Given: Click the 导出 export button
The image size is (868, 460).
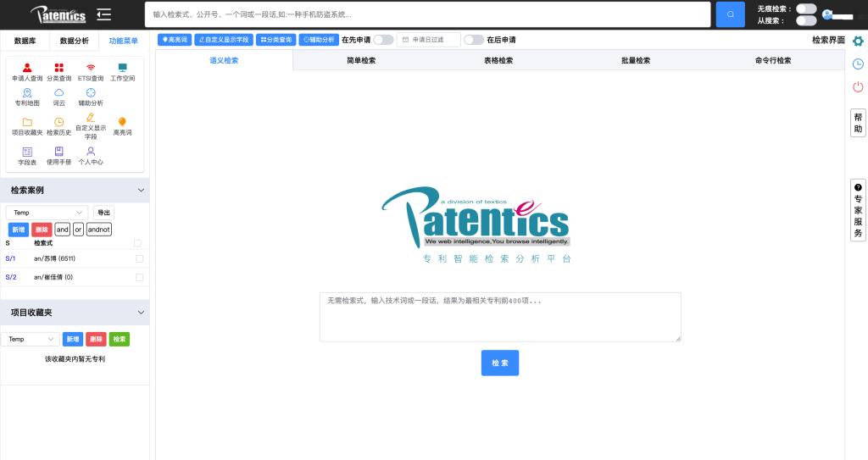Looking at the screenshot, I should point(103,213).
